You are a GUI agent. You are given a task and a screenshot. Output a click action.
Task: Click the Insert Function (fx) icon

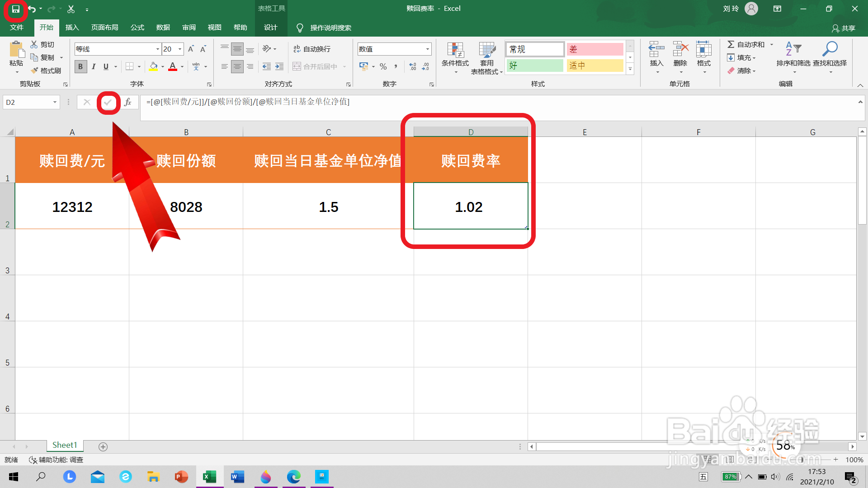click(129, 102)
